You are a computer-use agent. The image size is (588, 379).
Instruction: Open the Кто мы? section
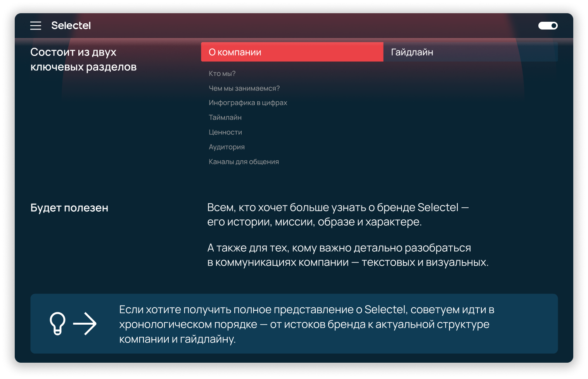click(x=222, y=73)
